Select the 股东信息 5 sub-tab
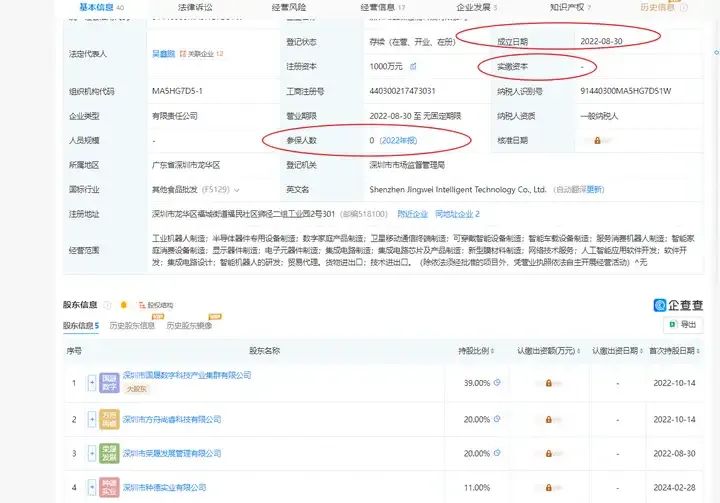Screen dimensions: 720x503 pyautogui.click(x=81, y=325)
